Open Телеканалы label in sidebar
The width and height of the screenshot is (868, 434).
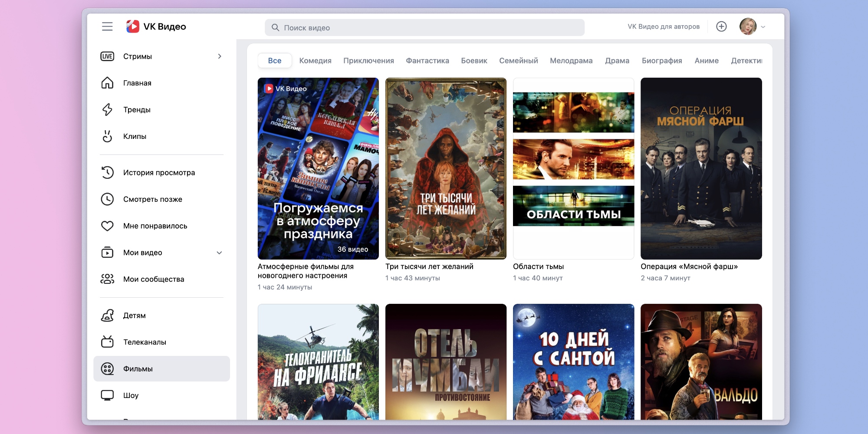(145, 342)
